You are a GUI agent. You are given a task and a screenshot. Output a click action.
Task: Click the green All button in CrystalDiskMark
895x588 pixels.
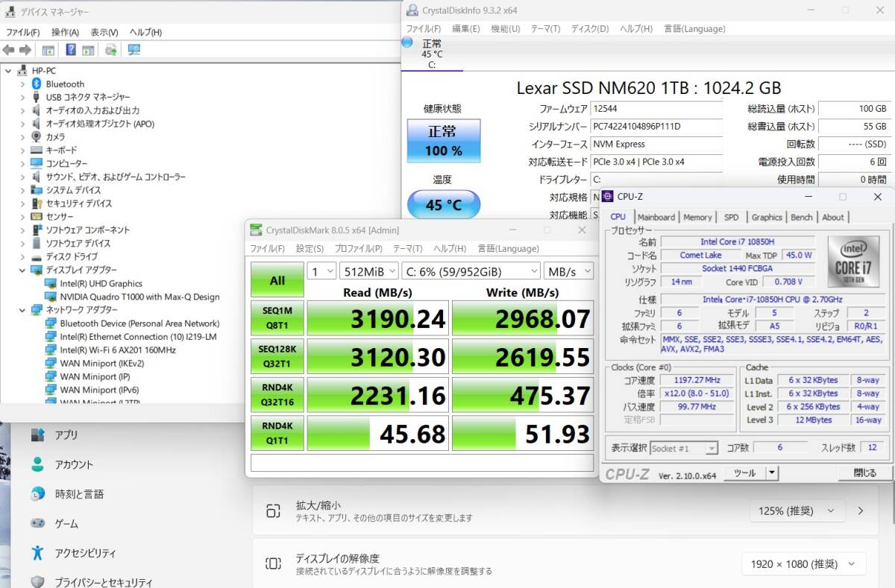[x=277, y=280]
